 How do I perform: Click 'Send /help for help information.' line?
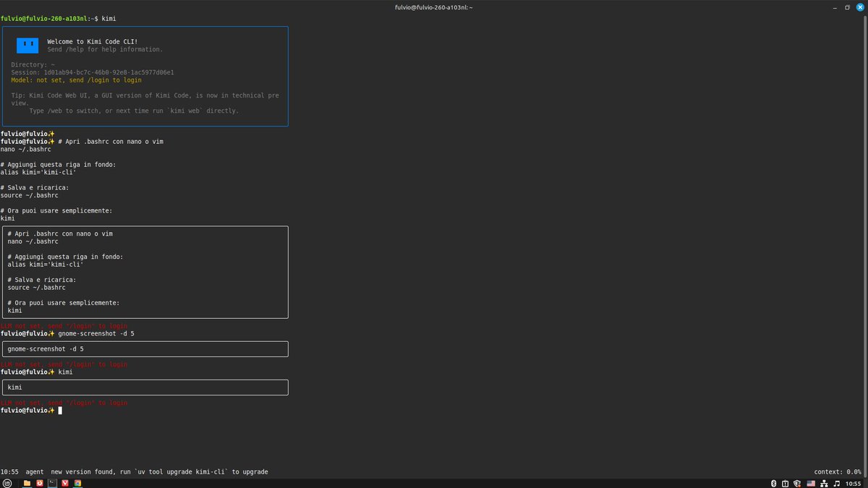click(105, 50)
